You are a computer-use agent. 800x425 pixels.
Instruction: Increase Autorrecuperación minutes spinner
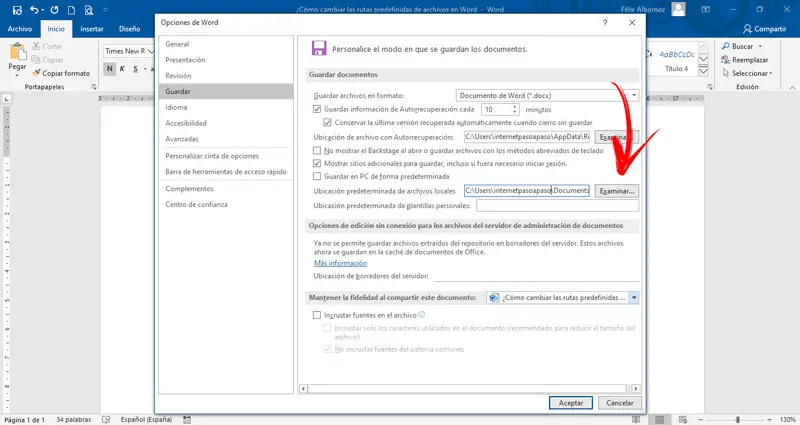click(x=515, y=107)
